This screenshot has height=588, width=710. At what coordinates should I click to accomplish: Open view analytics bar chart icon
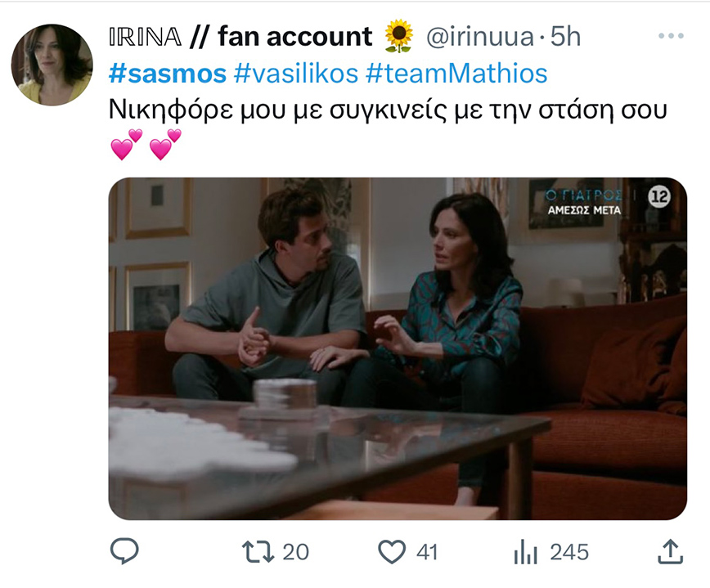pos(526,552)
